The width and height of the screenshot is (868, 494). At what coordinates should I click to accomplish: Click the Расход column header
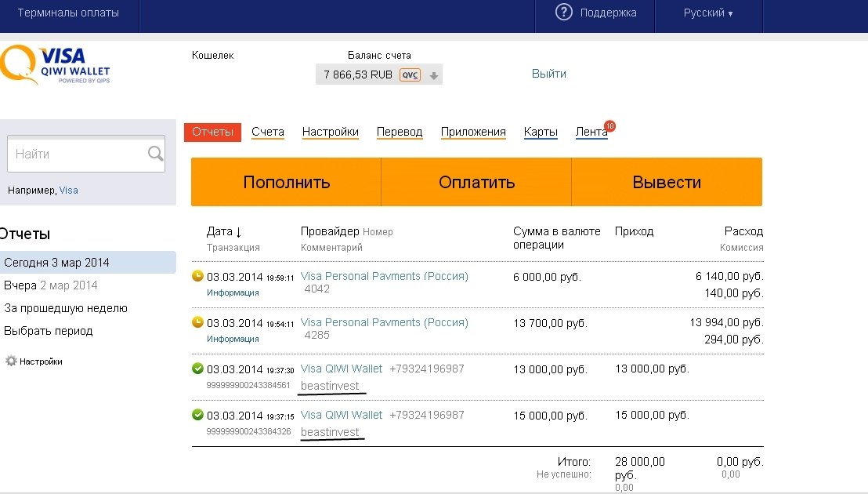point(743,231)
